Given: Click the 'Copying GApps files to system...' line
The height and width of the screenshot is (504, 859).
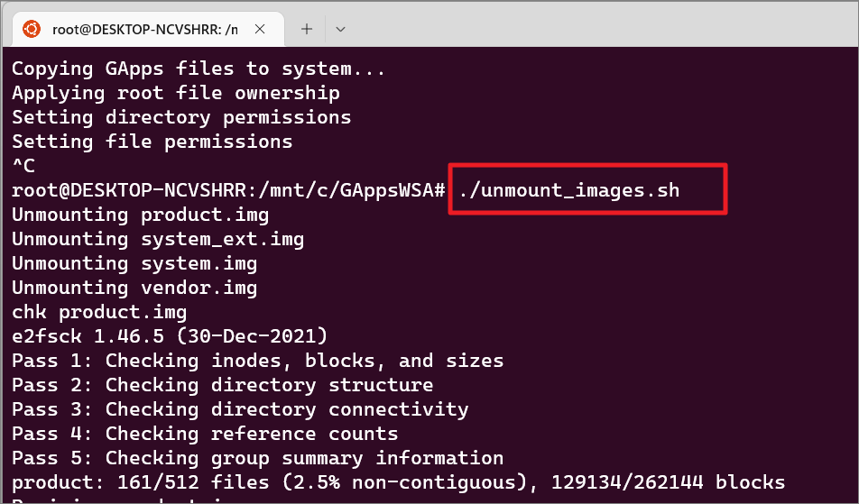Looking at the screenshot, I should click(x=199, y=69).
